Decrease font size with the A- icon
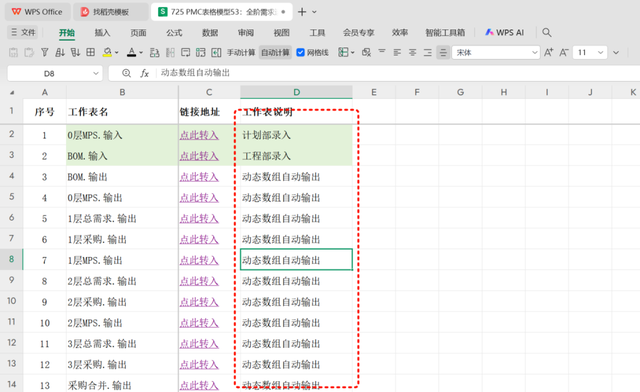Screen dimensions: 640x392 (564, 52)
